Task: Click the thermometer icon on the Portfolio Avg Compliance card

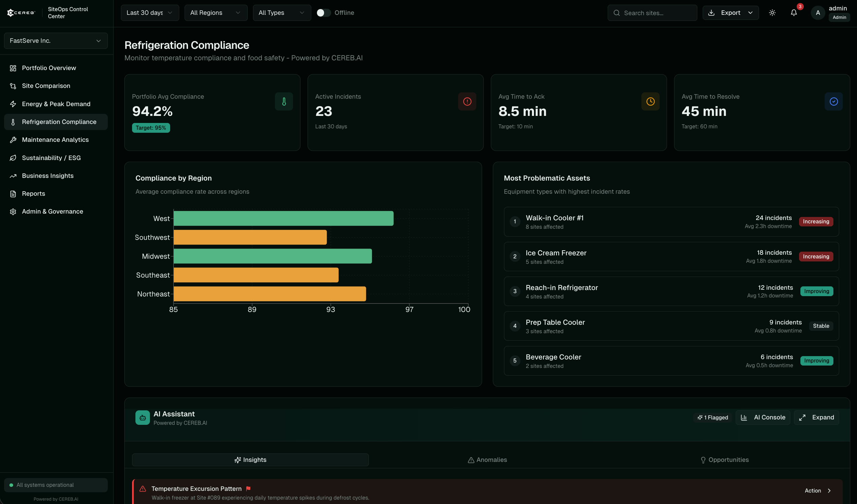Action: [x=284, y=101]
